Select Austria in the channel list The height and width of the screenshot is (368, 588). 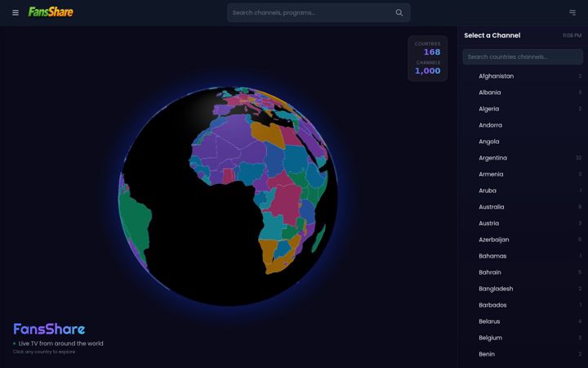coord(523,223)
